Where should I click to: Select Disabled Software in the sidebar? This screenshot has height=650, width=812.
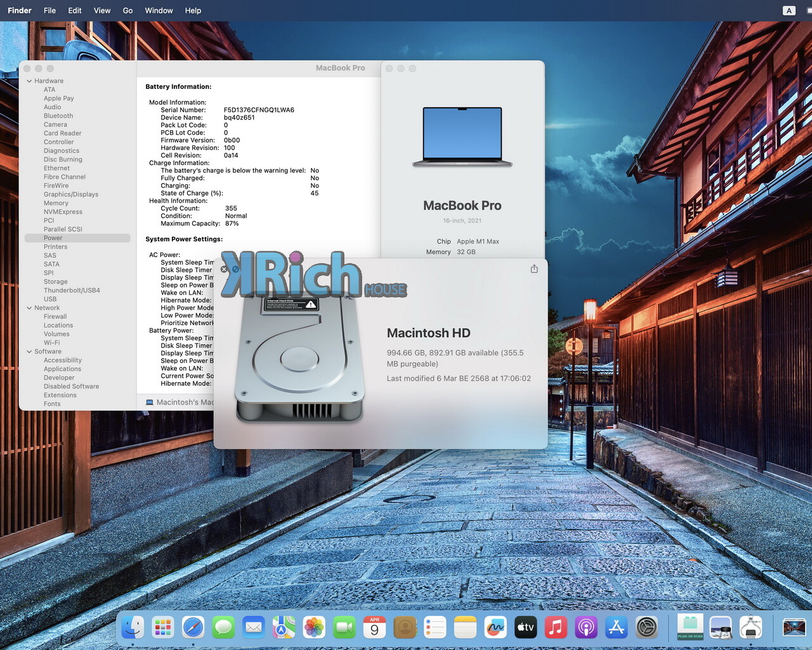point(71,387)
